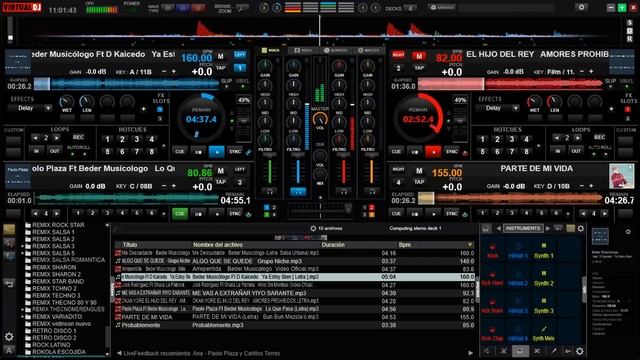The image size is (640, 360).
Task: Expand the REMIX THECNOMERENGUES folder
Action: click(x=22, y=309)
